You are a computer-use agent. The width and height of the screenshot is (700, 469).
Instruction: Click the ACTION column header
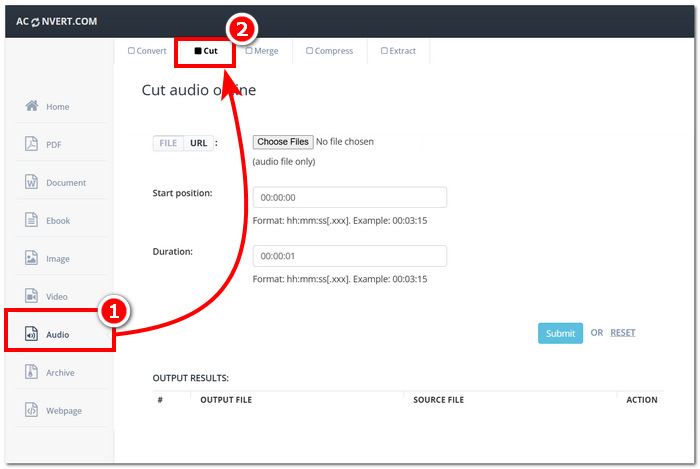[642, 400]
